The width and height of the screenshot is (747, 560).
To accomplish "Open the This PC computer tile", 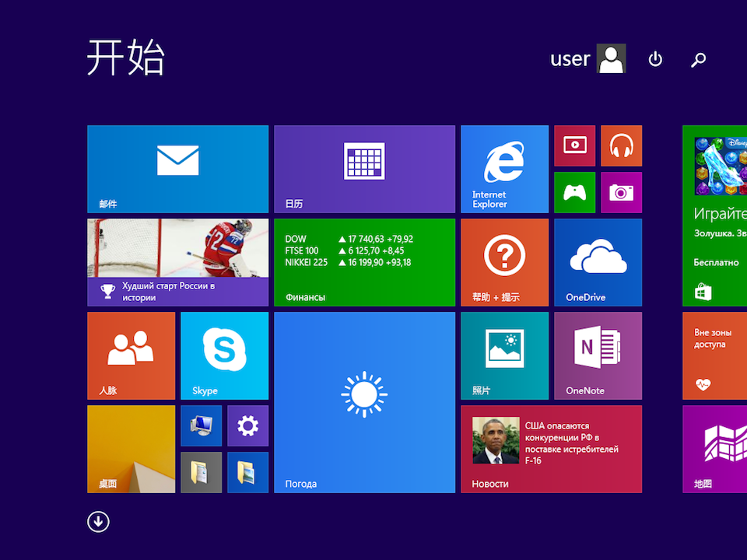I will [x=201, y=425].
